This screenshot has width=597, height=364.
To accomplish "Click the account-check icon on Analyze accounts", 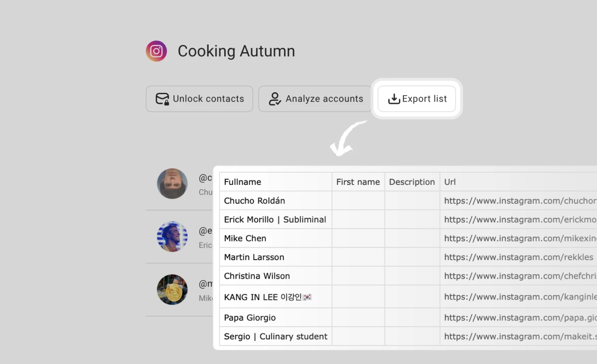I will coord(275,99).
